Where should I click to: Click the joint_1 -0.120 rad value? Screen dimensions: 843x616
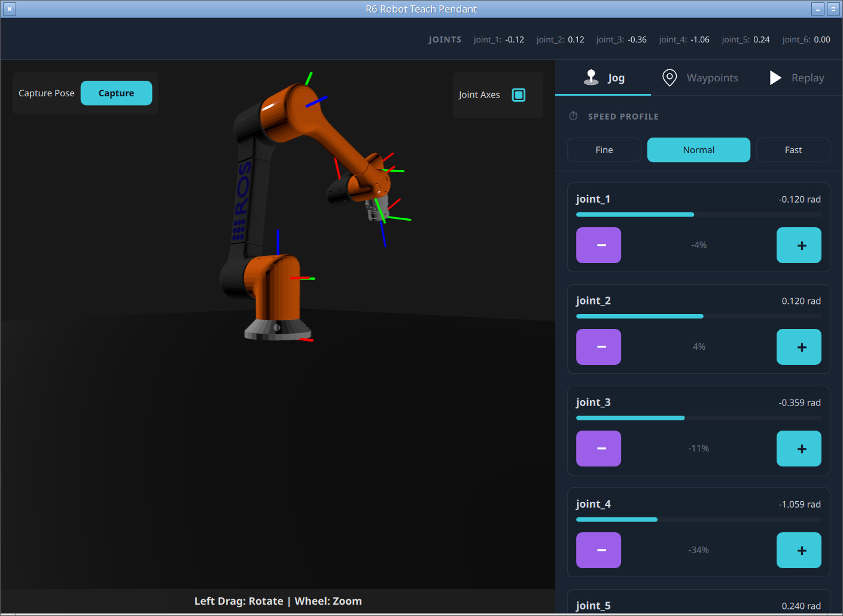click(799, 199)
